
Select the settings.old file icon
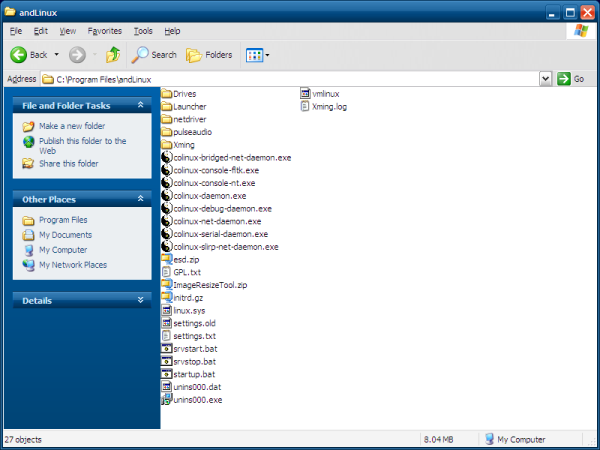[166, 323]
